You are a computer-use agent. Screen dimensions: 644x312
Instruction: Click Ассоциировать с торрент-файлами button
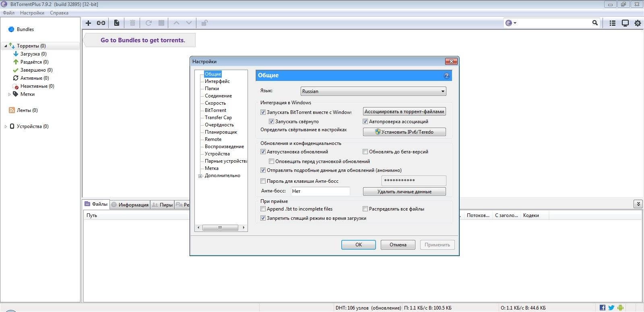tap(405, 112)
